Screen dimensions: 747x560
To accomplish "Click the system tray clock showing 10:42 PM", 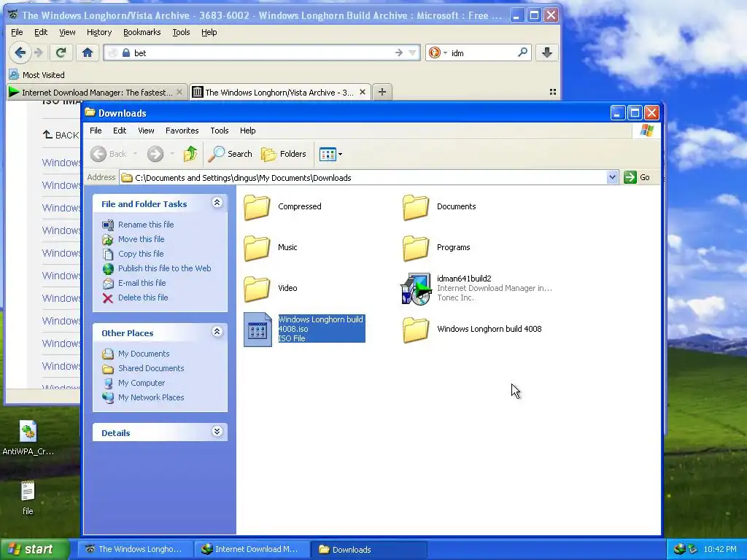I will 720,549.
